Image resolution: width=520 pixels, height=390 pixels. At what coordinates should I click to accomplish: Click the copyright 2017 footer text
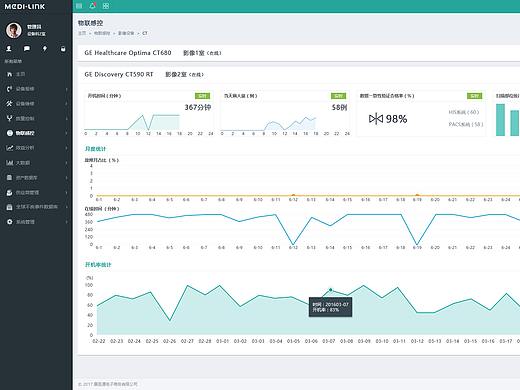click(x=108, y=384)
